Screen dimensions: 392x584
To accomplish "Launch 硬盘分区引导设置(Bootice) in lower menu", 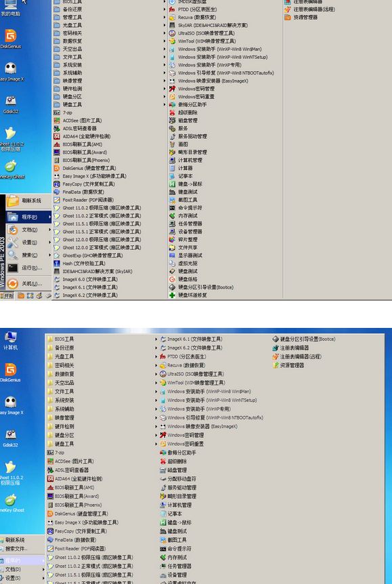I will [304, 339].
